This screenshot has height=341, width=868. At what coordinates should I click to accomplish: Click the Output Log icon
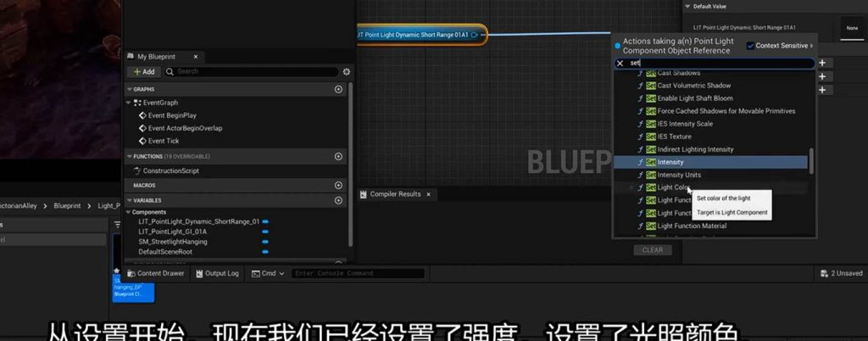click(198, 274)
